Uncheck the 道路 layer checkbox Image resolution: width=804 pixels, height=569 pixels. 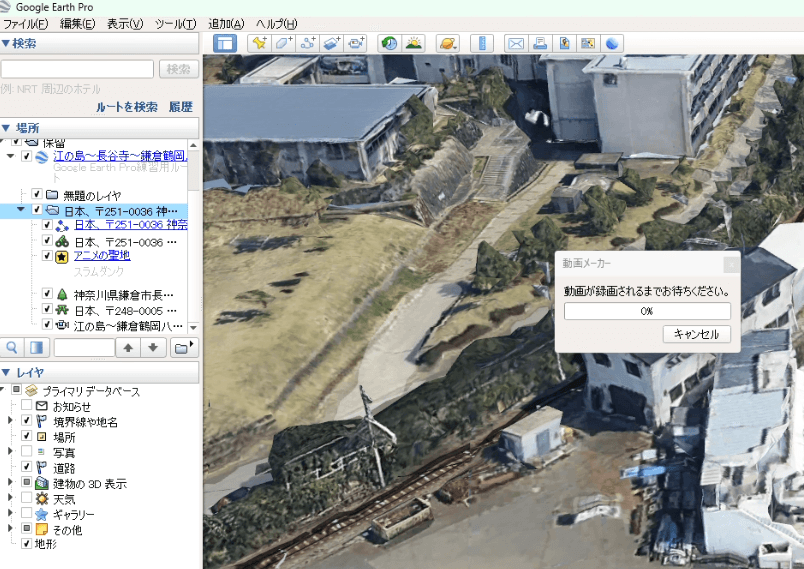(28, 467)
